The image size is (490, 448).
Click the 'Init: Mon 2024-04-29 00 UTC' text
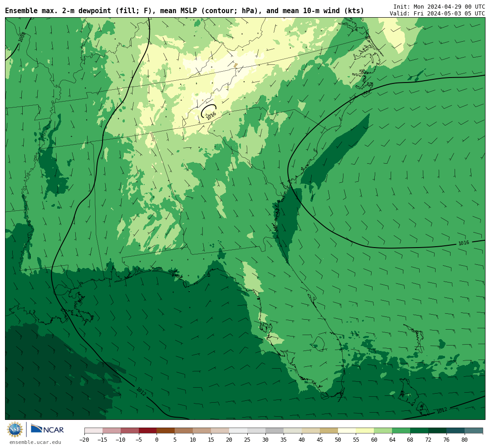tap(439, 6)
